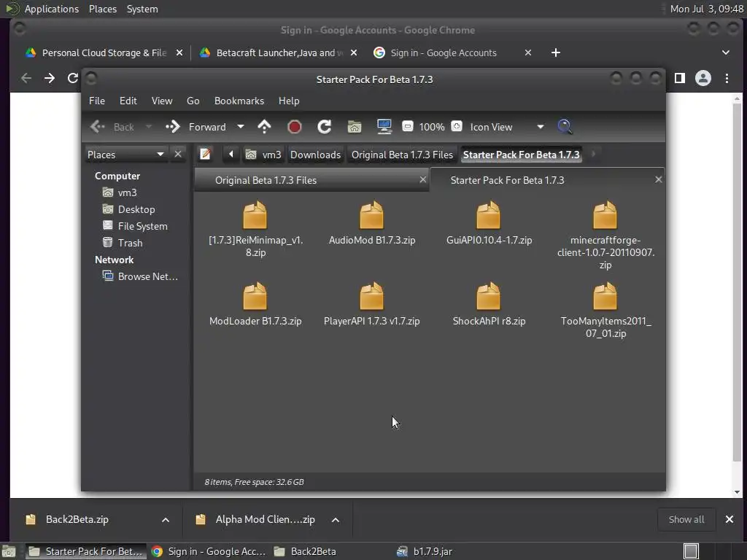Image resolution: width=747 pixels, height=560 pixels.
Task: Select ModLoader B1.7.3.zip archive
Action: 255,296
